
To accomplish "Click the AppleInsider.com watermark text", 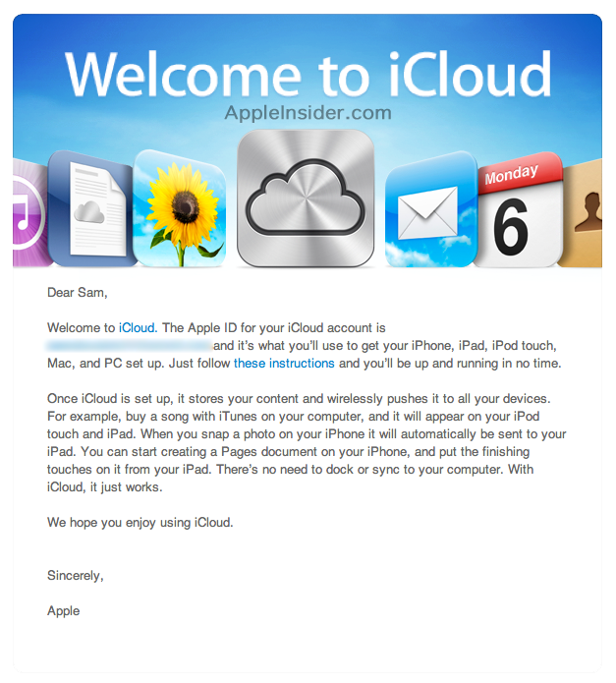I will (308, 113).
